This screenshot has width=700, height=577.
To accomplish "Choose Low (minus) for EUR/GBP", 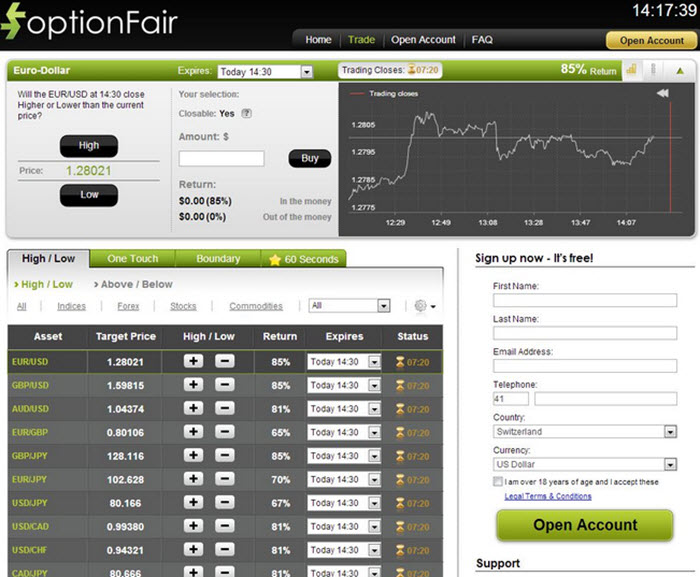I will pyautogui.click(x=225, y=432).
